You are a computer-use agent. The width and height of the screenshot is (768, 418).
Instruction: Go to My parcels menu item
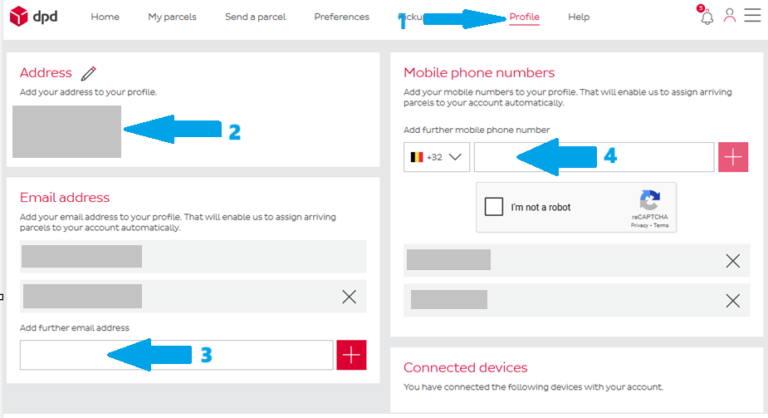coord(172,17)
